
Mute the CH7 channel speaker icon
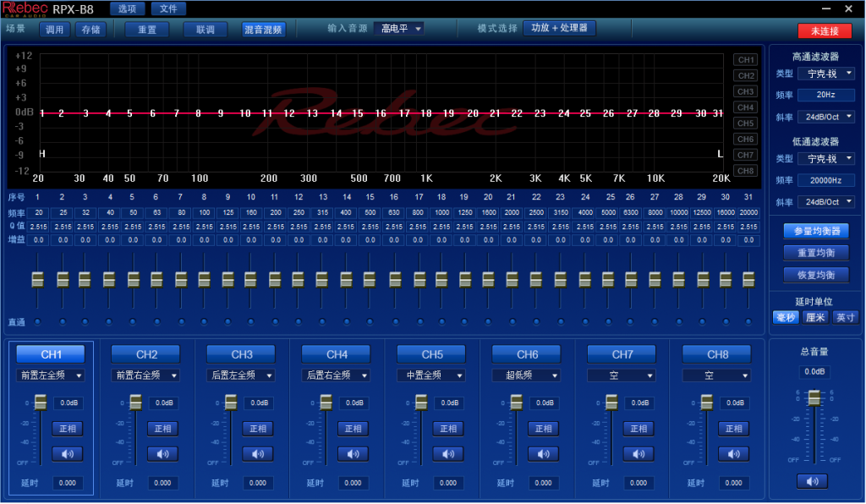pos(639,454)
